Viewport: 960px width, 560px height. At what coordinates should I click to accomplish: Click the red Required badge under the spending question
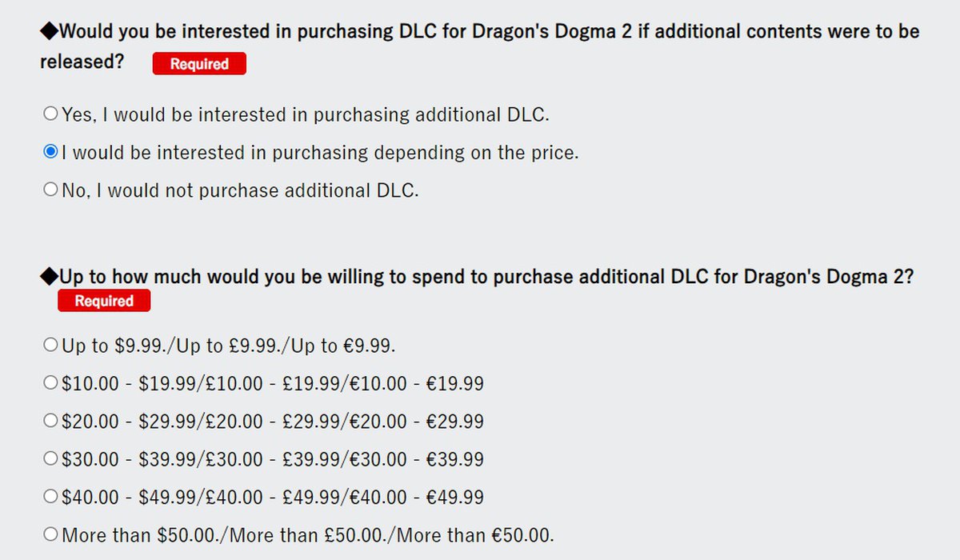tap(104, 301)
